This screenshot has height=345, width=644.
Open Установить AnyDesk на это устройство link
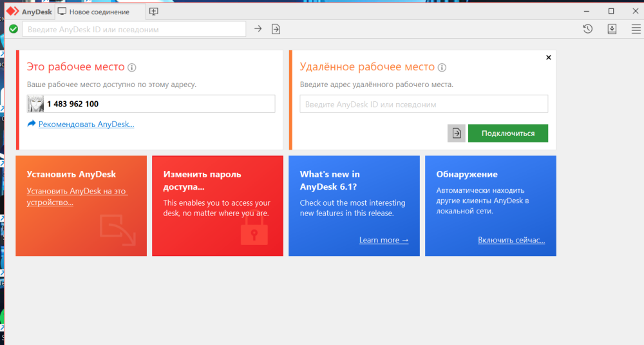tap(77, 197)
